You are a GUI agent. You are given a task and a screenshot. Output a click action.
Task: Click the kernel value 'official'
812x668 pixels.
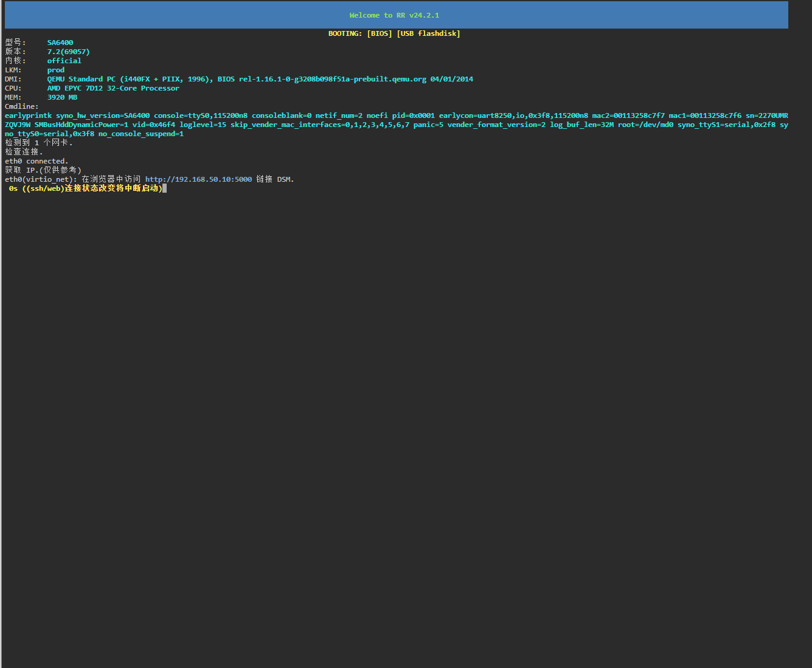tap(64, 61)
